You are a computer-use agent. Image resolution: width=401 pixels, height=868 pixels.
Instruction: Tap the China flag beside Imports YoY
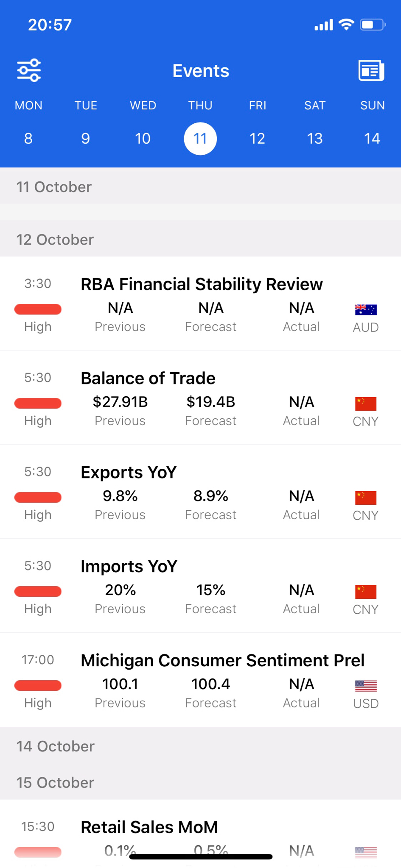pos(365,592)
